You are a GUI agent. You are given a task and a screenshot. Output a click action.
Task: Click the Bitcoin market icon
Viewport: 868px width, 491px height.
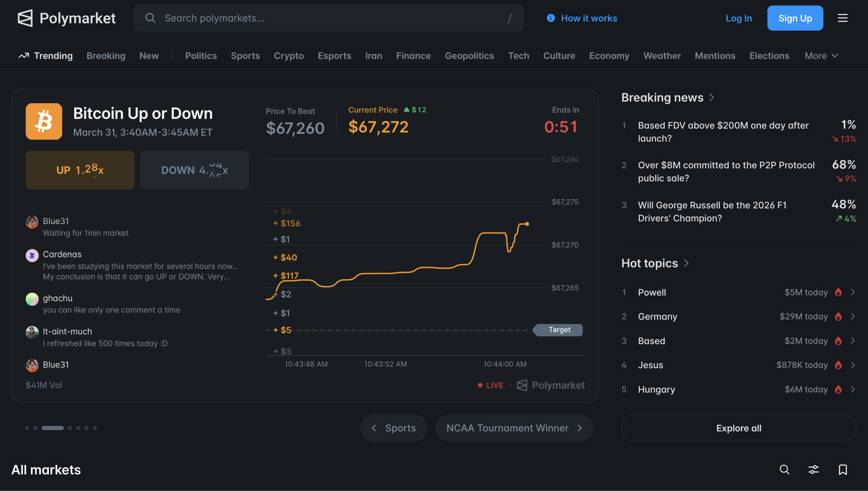coord(44,121)
